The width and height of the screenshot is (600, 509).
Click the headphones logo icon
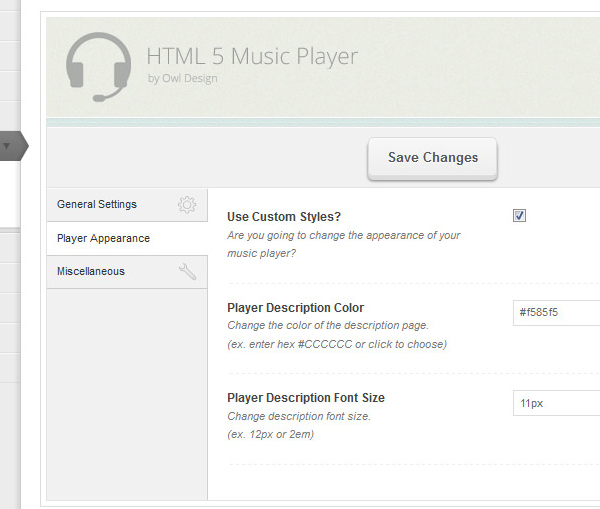pos(99,67)
